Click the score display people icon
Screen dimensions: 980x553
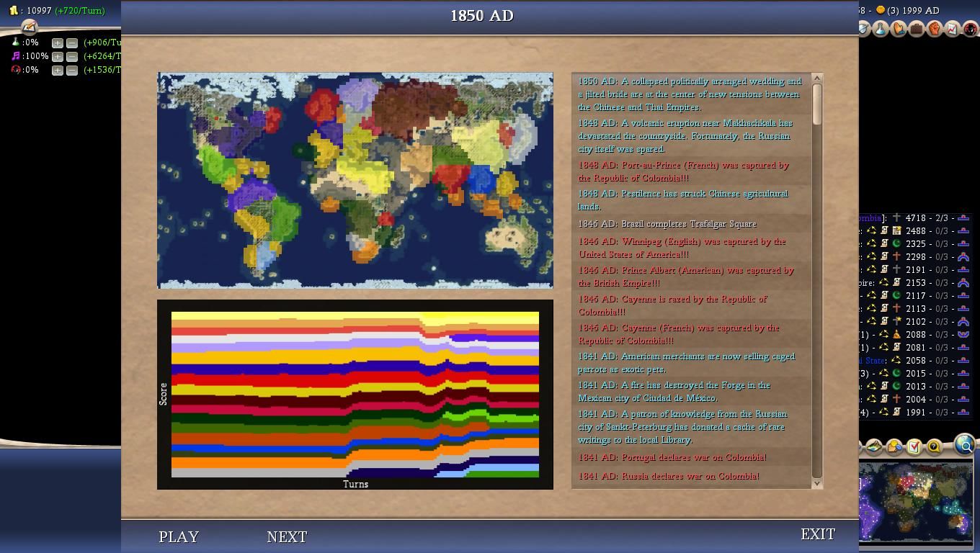894,446
